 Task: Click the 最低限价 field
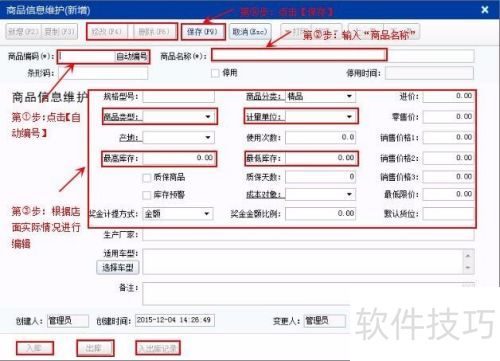(448, 194)
